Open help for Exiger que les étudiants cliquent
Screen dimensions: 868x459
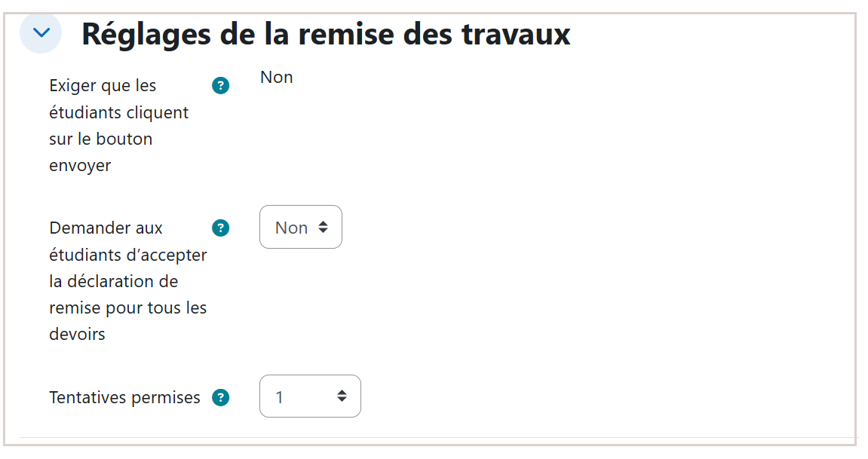220,86
